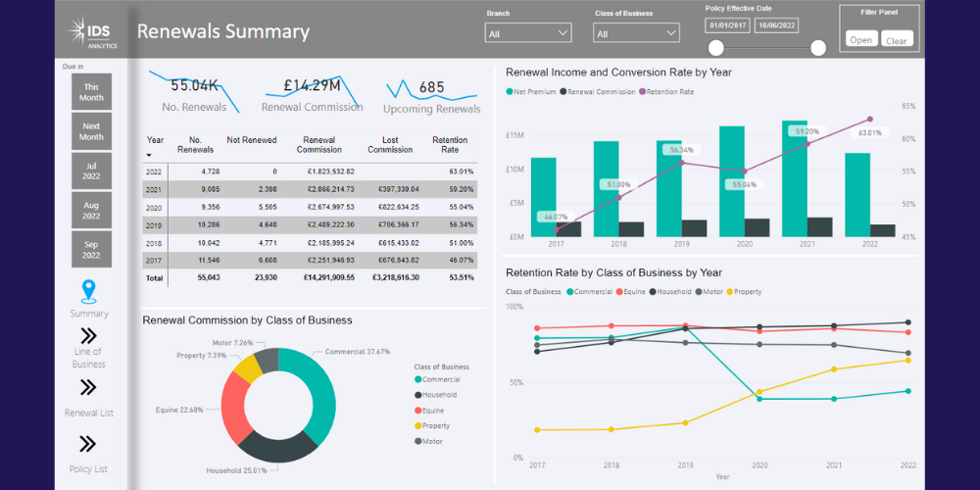Click the Household swatch in donut legend
The height and width of the screenshot is (490, 980).
pos(418,395)
